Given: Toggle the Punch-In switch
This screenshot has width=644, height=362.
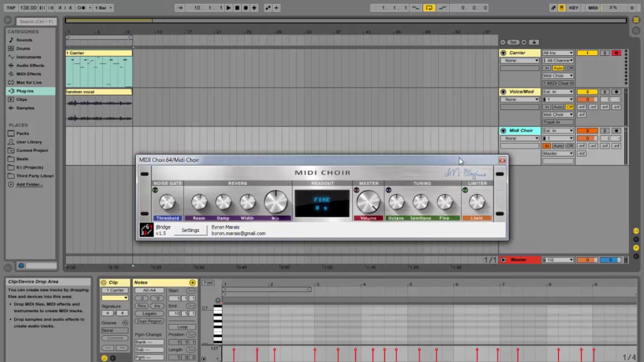Looking at the screenshot, I should [x=416, y=8].
